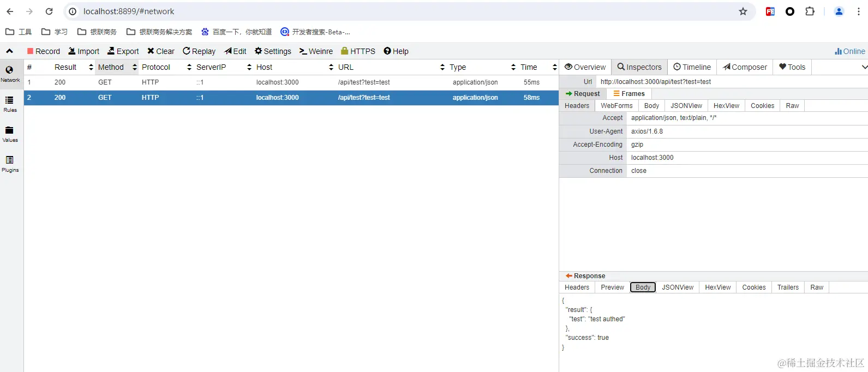
Task: Open the browser Extensions puzzle icon
Action: coord(810,11)
